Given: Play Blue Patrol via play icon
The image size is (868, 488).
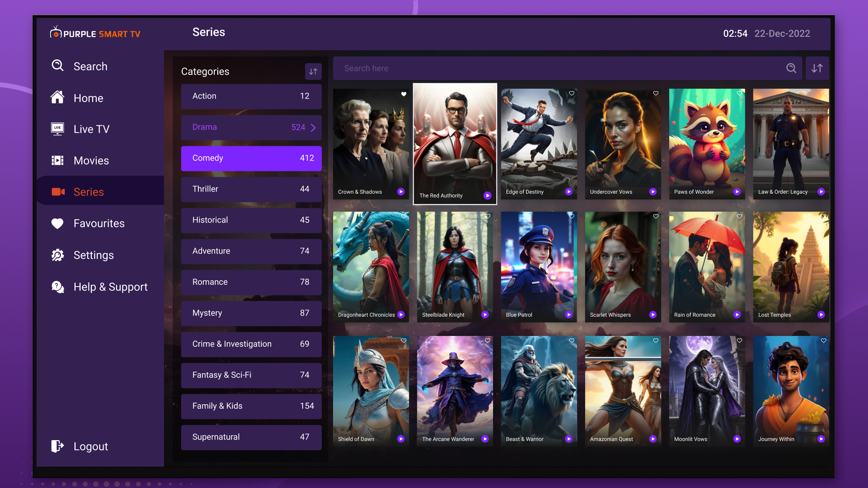Looking at the screenshot, I should [569, 314].
